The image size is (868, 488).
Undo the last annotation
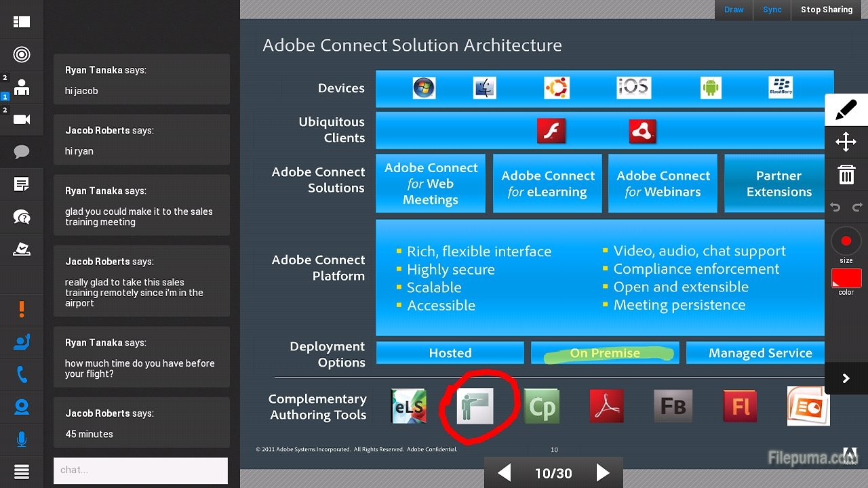[x=835, y=207]
